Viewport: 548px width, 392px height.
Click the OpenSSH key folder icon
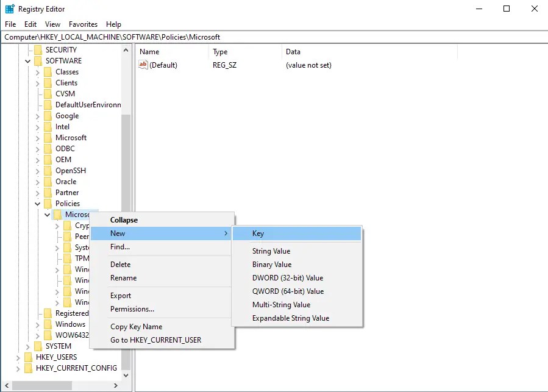pyautogui.click(x=49, y=170)
